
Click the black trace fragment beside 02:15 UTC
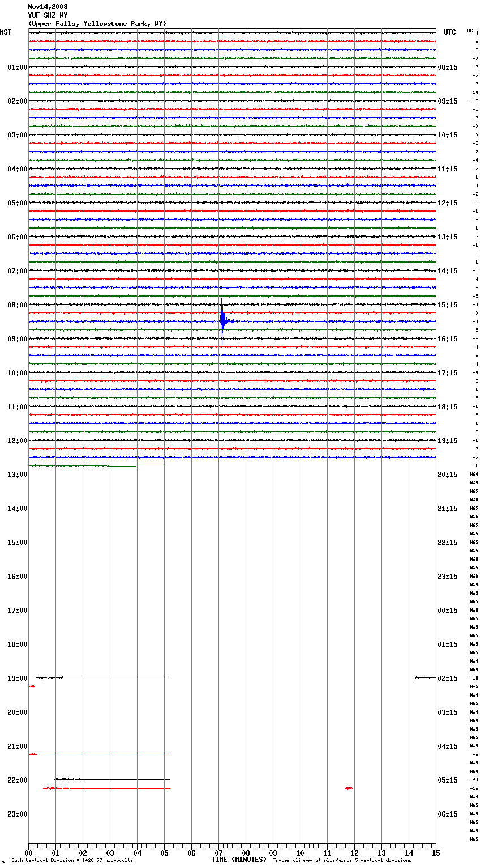point(425,677)
